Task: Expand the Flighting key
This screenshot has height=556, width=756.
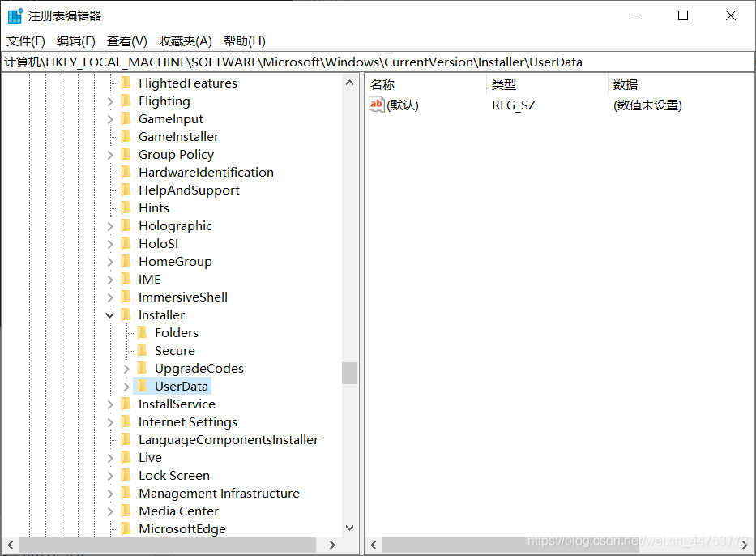Action: [110, 101]
